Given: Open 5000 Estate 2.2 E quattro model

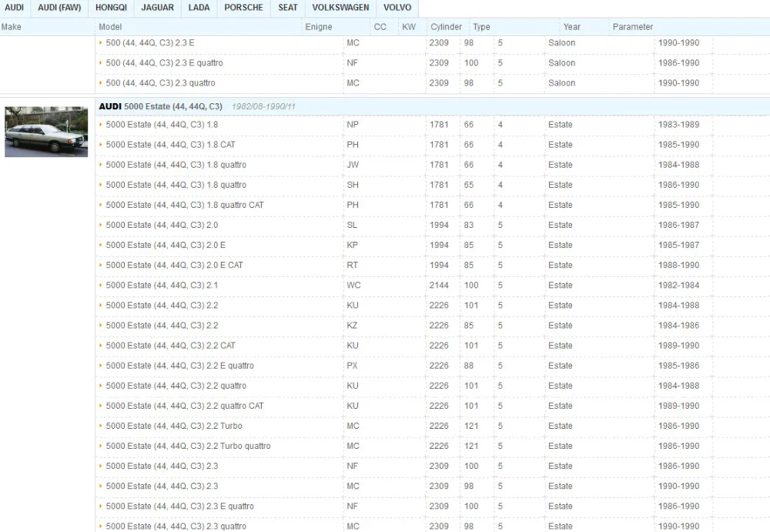Looking at the screenshot, I should click(x=179, y=366).
